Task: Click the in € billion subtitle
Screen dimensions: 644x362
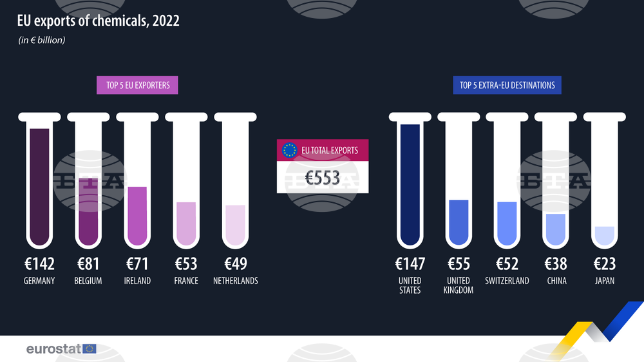Action: (41, 41)
